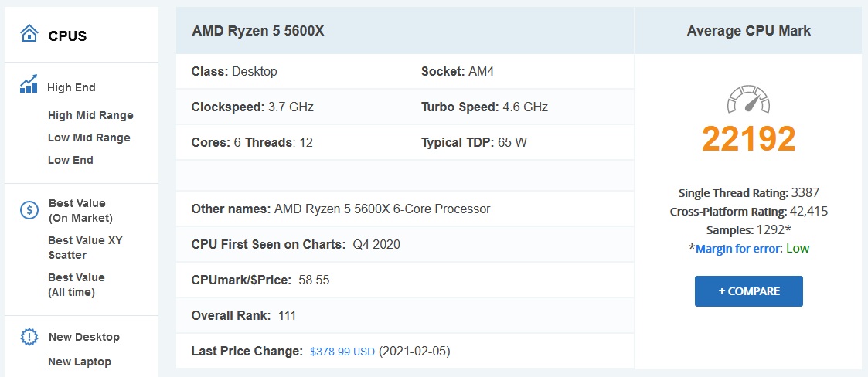The height and width of the screenshot is (377, 868).
Task: Open the Margin for error link
Action: pos(737,249)
